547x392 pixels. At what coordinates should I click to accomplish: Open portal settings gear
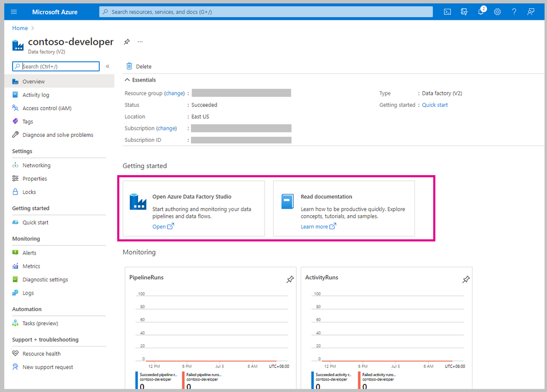pyautogui.click(x=498, y=12)
